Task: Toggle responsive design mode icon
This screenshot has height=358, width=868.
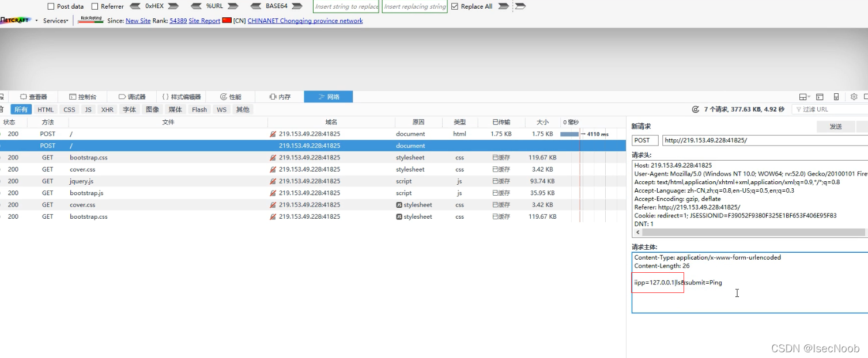Action: [x=836, y=97]
